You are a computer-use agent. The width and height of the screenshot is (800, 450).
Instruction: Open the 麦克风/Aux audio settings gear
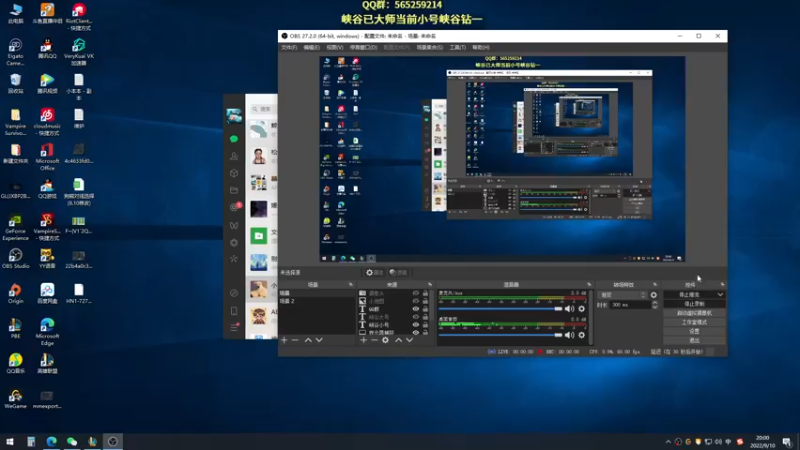click(x=582, y=309)
